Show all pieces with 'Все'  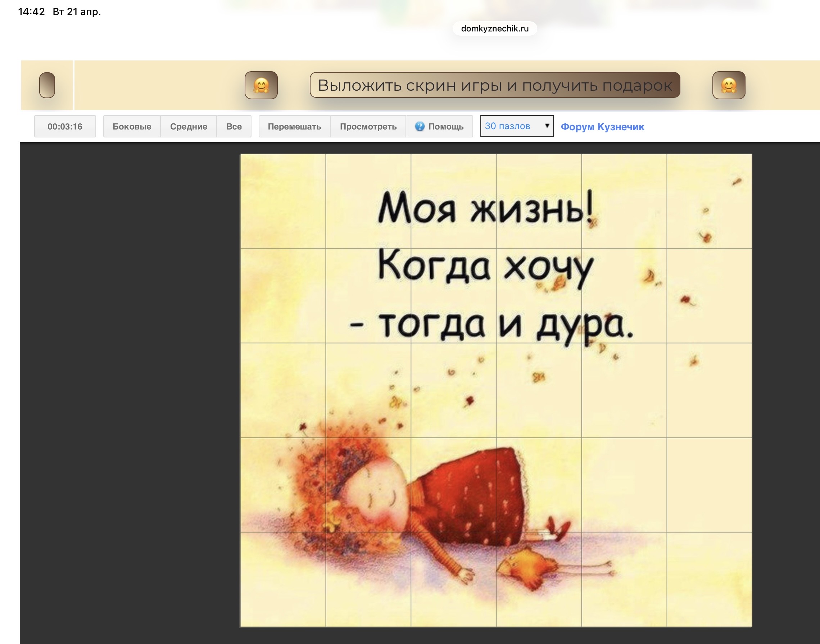click(x=234, y=126)
